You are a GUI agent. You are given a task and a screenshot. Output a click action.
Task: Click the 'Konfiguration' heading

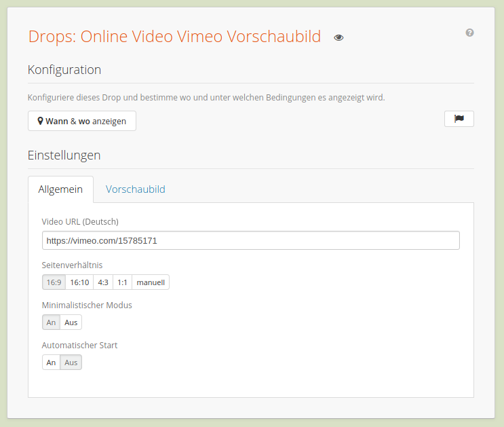click(x=64, y=70)
